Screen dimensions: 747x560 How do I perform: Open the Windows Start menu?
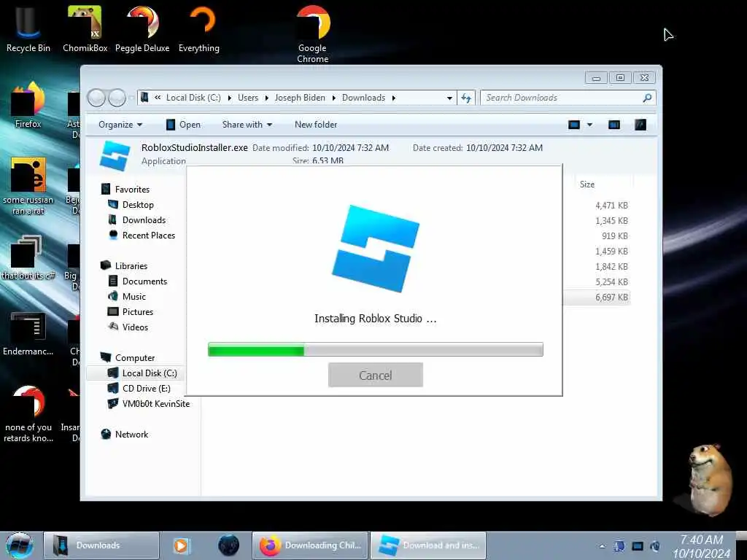click(x=20, y=545)
